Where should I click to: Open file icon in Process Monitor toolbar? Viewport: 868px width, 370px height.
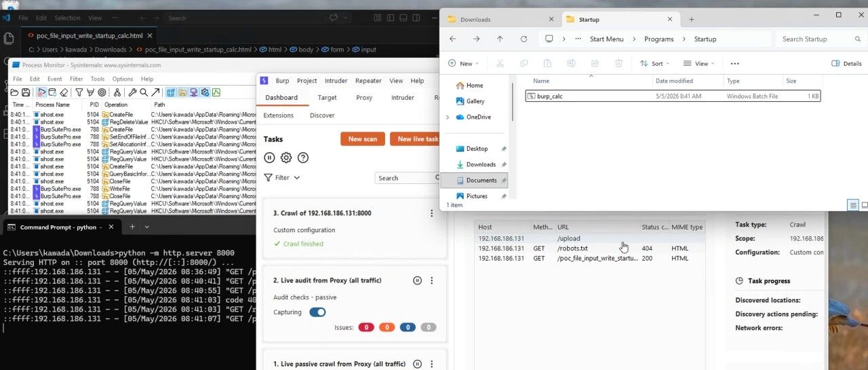(15, 92)
